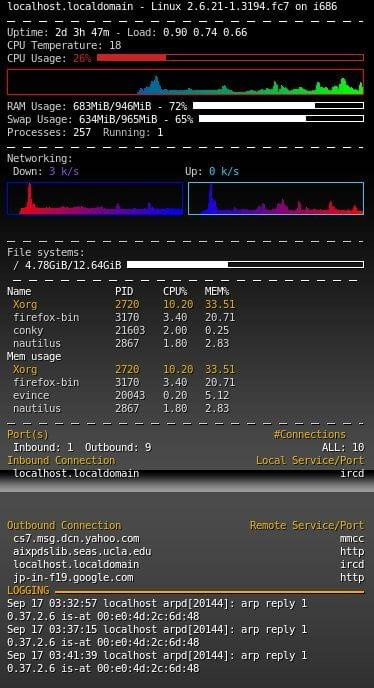The height and width of the screenshot is (688, 374).
Task: Click the 03:41:39 arpd log entry
Action: [157, 662]
